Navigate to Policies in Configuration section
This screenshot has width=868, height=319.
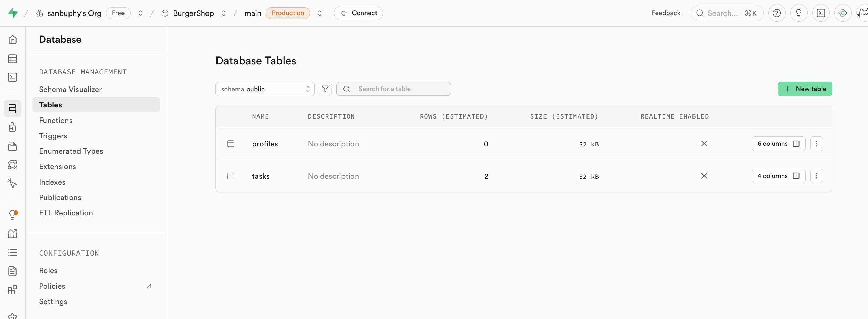52,286
